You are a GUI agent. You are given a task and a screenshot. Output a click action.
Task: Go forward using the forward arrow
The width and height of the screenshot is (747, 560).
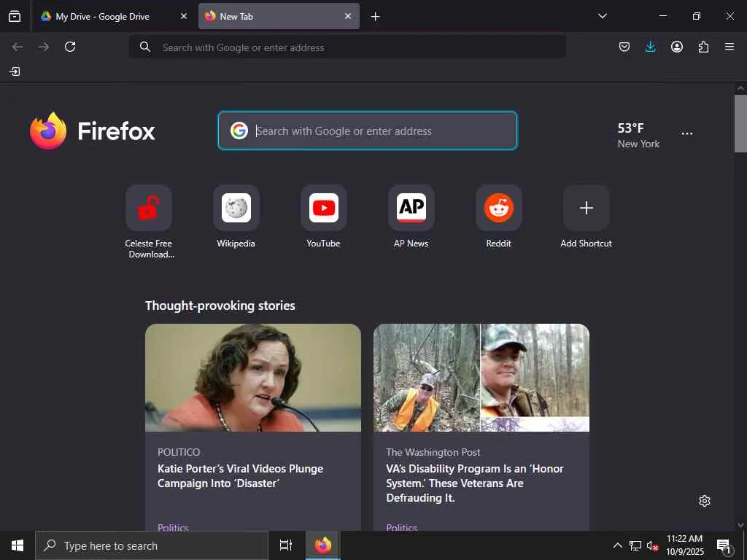(44, 47)
